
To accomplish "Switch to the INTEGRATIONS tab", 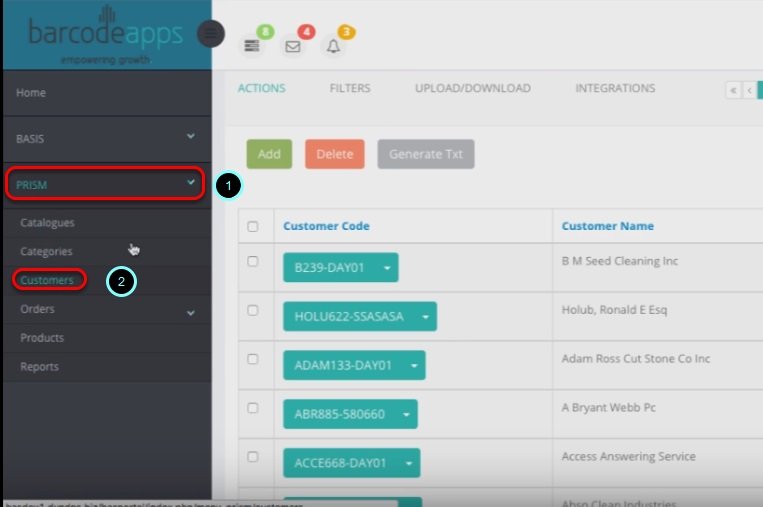I will [x=615, y=88].
